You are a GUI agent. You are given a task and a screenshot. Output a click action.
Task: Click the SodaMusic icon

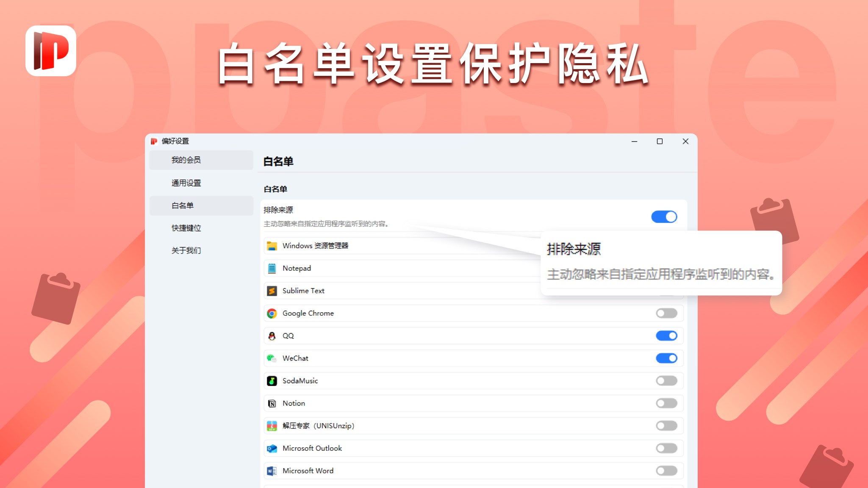[x=272, y=380]
